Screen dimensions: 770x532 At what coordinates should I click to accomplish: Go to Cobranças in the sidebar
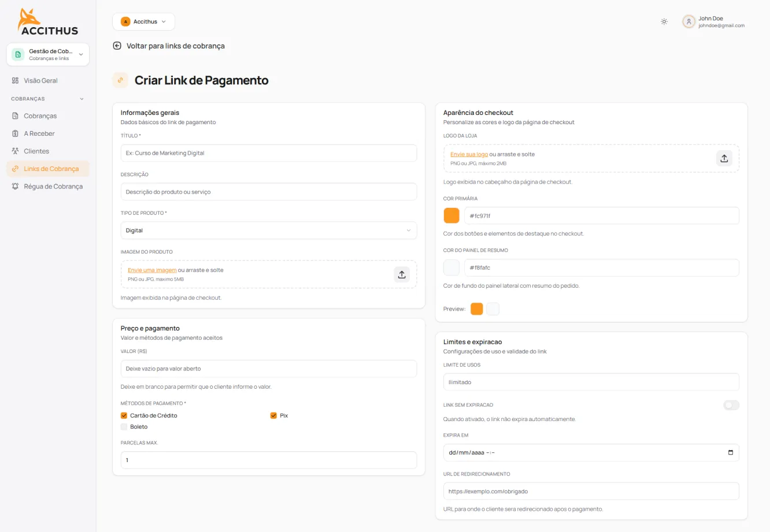pos(48,116)
